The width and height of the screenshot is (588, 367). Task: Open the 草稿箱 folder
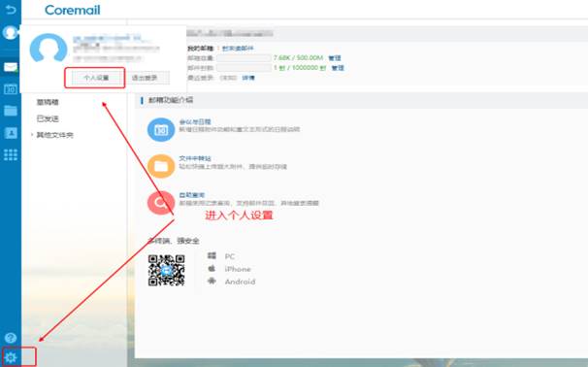click(x=48, y=102)
